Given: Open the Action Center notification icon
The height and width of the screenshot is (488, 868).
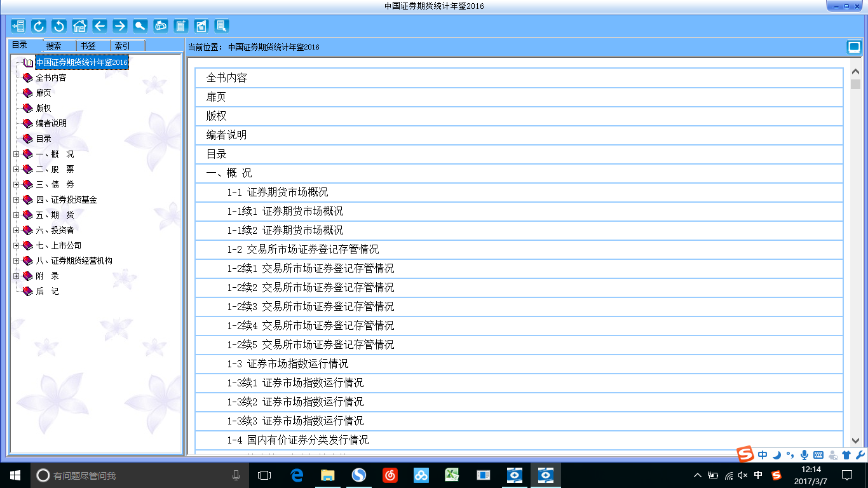Looking at the screenshot, I should point(847,475).
